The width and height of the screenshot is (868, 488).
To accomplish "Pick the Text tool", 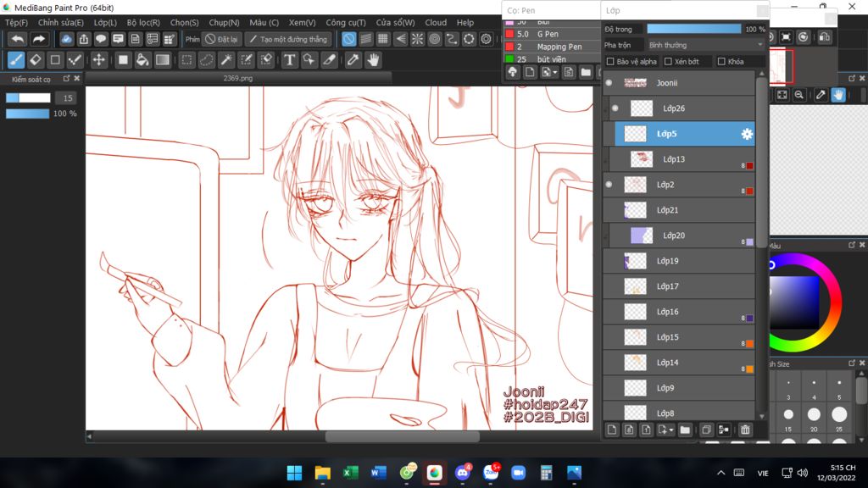I will click(289, 60).
